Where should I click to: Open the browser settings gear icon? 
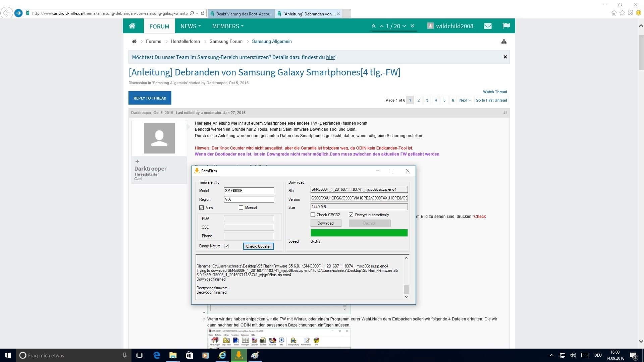tap(631, 13)
